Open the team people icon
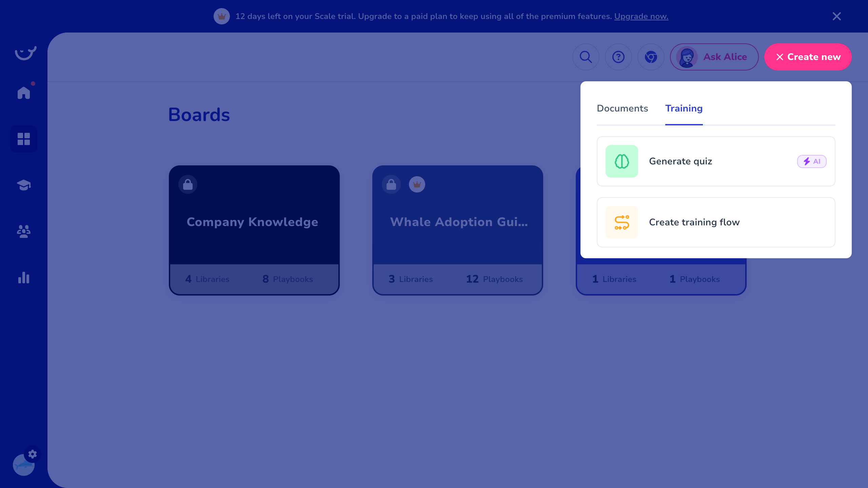 24,231
